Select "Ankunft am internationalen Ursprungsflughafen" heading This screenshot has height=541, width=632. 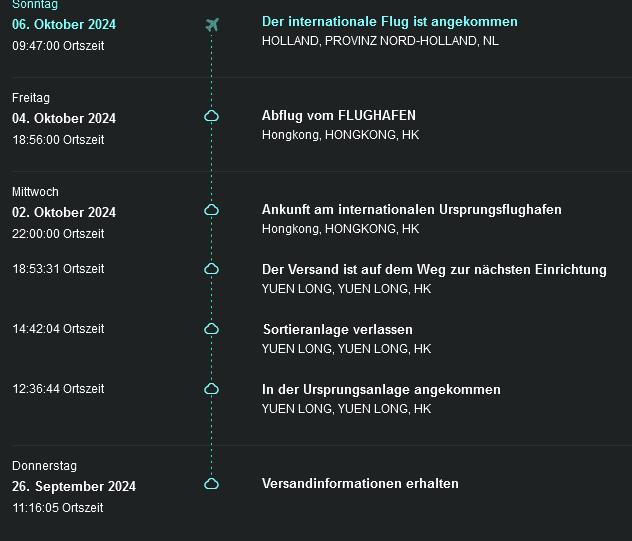pyautogui.click(x=411, y=210)
